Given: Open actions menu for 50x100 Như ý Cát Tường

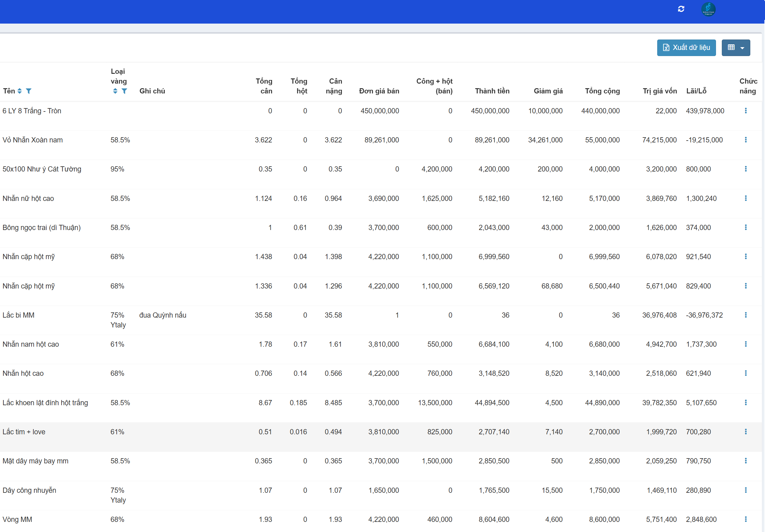Looking at the screenshot, I should 746,169.
